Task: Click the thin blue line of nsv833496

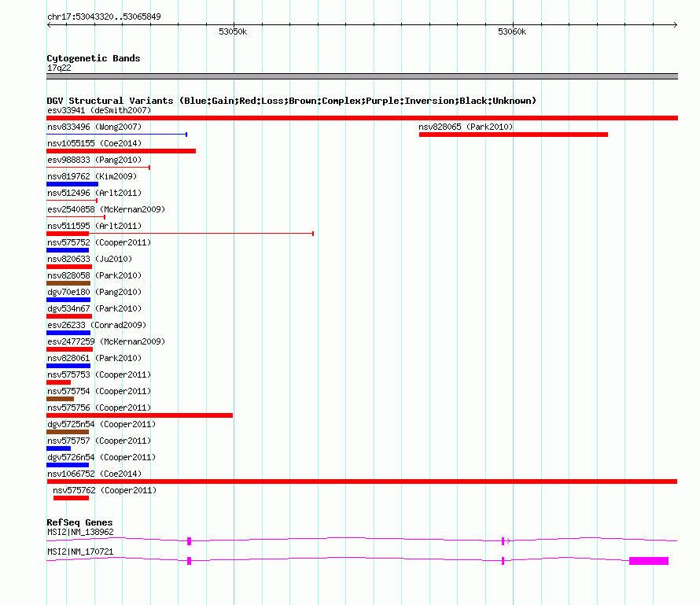Action: 116,135
